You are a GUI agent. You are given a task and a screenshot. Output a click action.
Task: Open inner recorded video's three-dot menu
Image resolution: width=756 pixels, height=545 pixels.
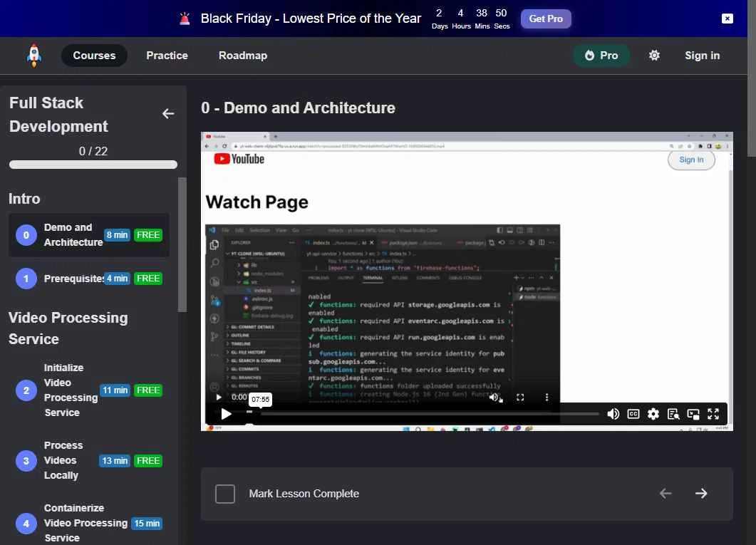tap(547, 397)
